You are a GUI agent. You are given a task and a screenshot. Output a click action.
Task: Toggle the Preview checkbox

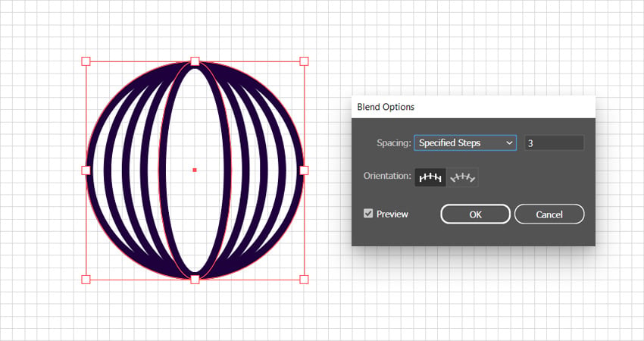pos(368,214)
